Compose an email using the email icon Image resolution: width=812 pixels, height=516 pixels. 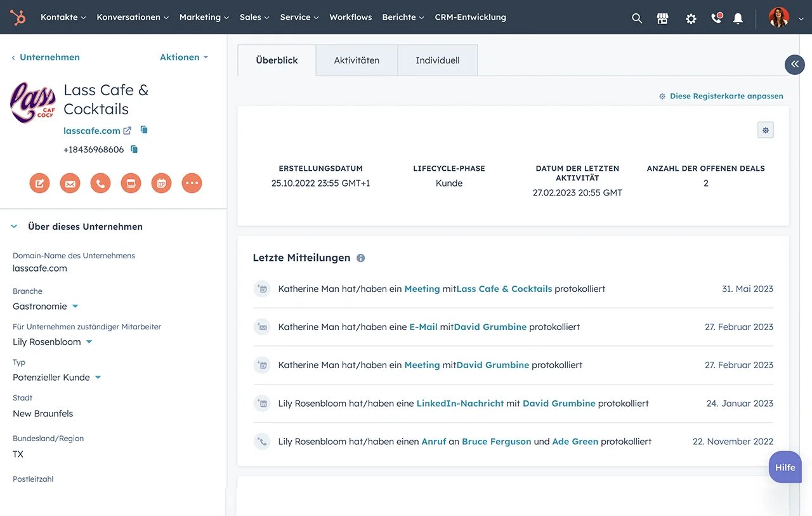pos(70,183)
